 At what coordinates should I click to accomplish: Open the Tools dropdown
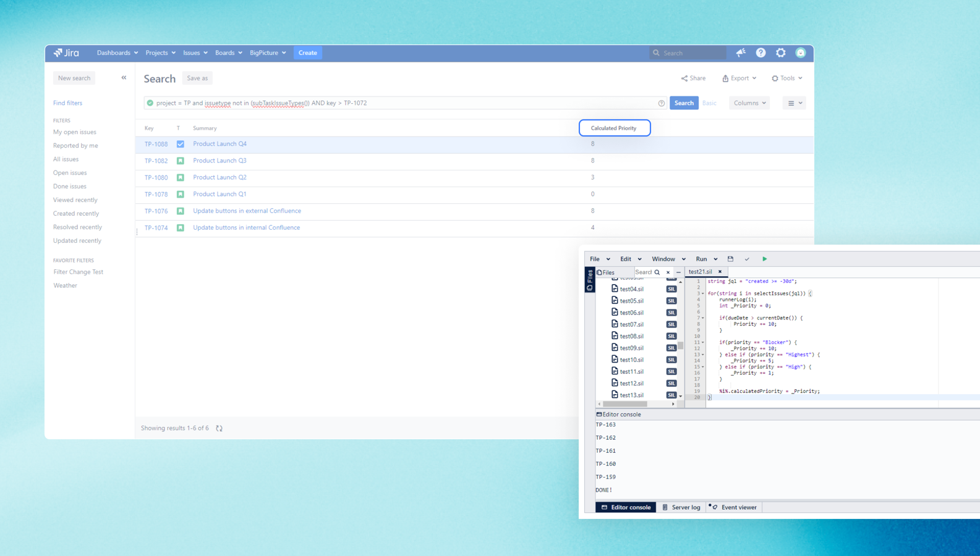point(787,78)
